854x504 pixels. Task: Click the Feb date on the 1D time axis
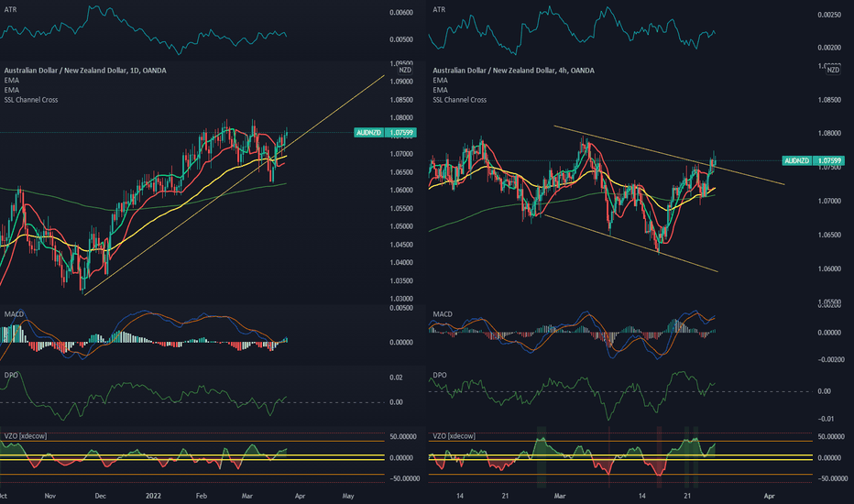click(202, 496)
